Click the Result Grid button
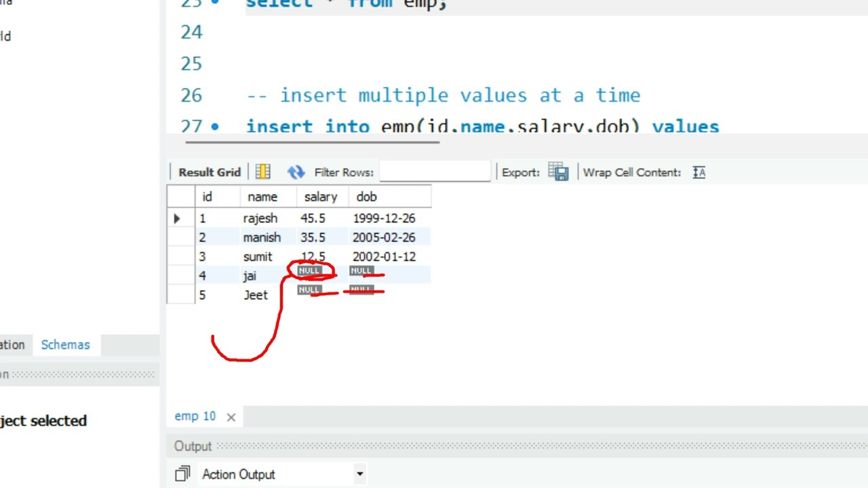The image size is (868, 488). point(210,172)
